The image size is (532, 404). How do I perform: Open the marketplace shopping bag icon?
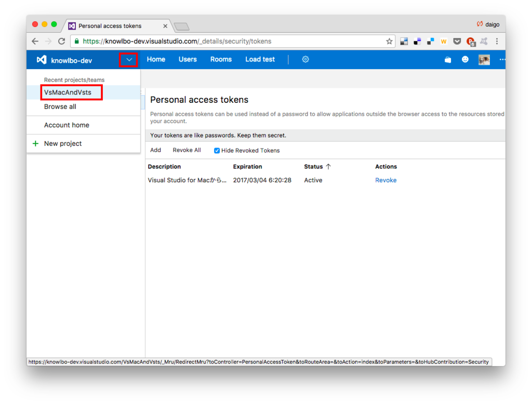click(x=448, y=60)
